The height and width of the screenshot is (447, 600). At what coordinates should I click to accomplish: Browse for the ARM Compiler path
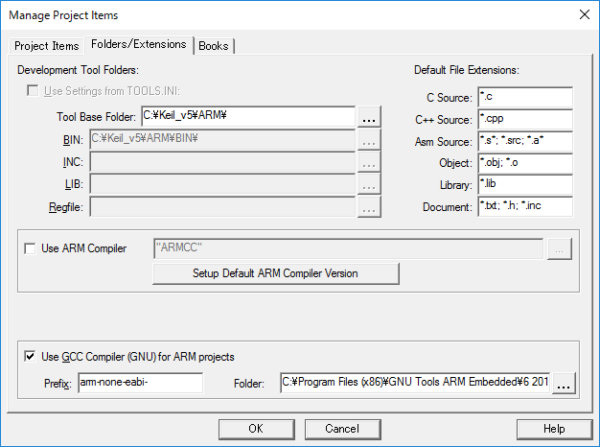[x=559, y=249]
